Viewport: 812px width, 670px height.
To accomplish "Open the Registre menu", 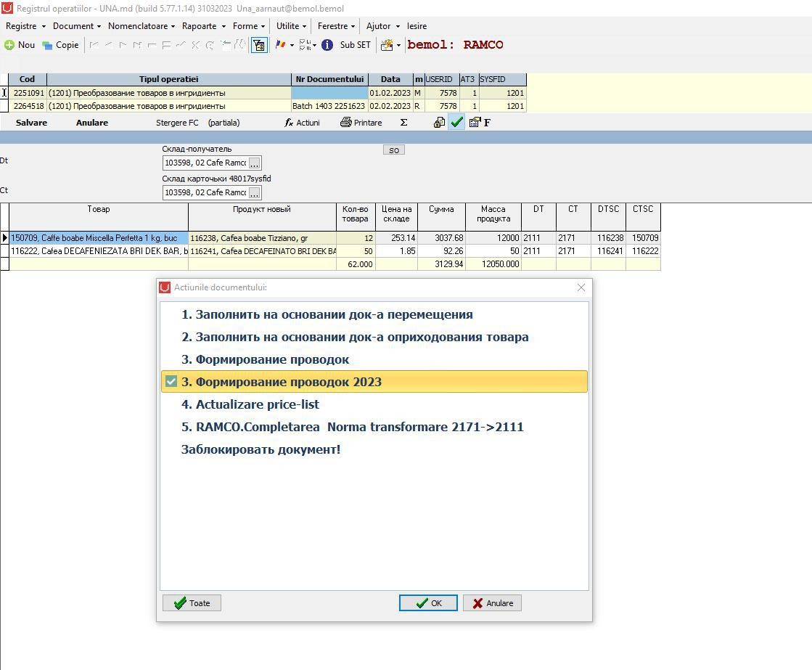I will [x=25, y=26].
